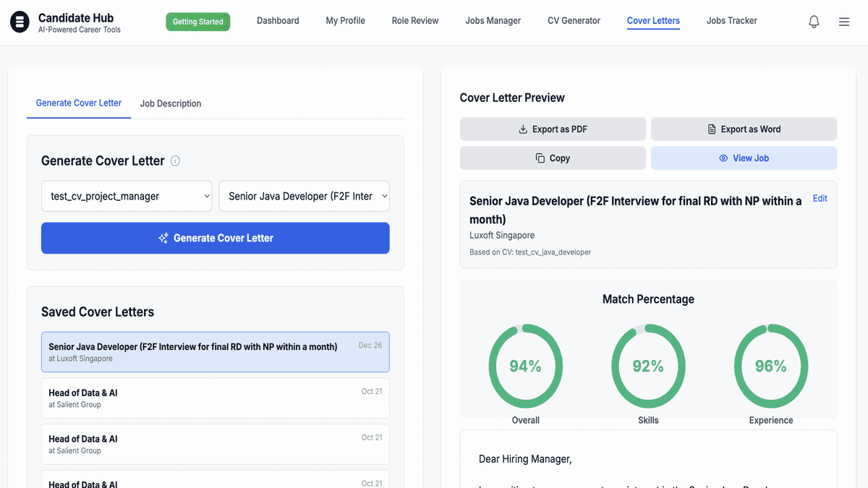The image size is (868, 488).
Task: Click the Getting Started badge
Action: point(198,22)
